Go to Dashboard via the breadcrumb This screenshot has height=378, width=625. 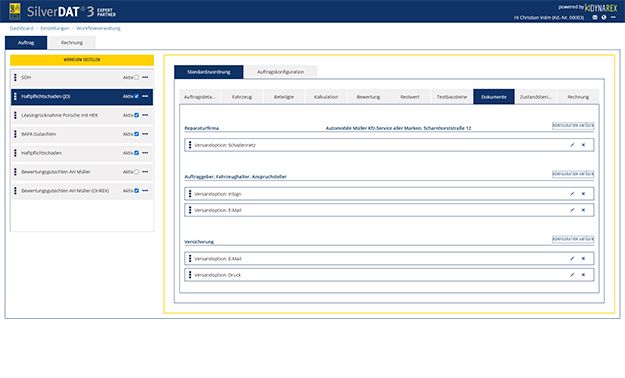(22, 28)
